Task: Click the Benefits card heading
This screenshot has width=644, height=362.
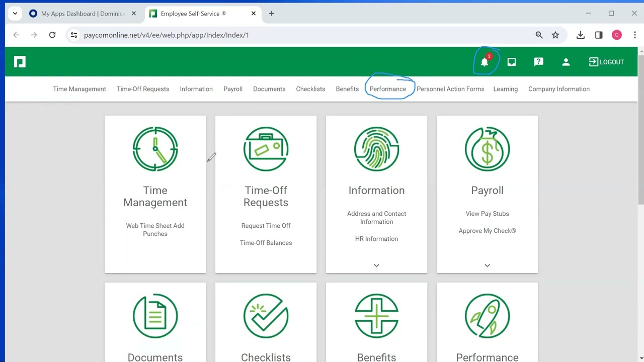Action: point(376,357)
